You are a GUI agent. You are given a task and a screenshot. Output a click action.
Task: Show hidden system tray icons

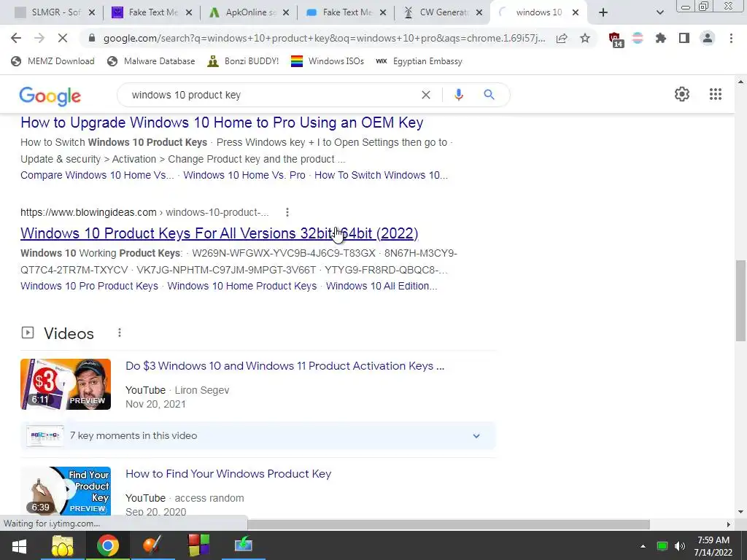tap(643, 546)
